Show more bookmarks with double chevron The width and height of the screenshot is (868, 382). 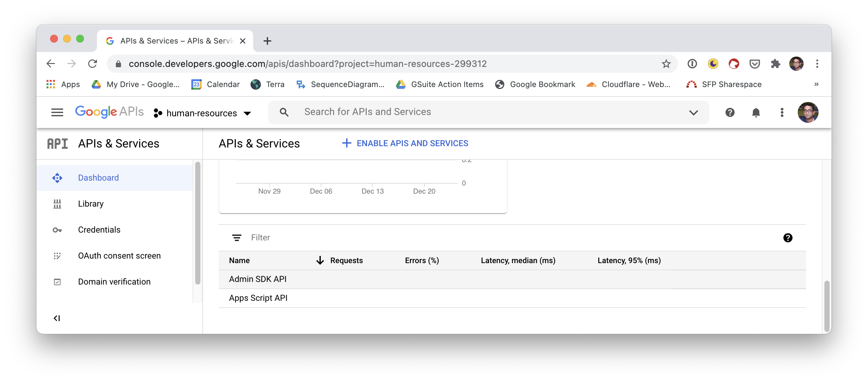816,84
